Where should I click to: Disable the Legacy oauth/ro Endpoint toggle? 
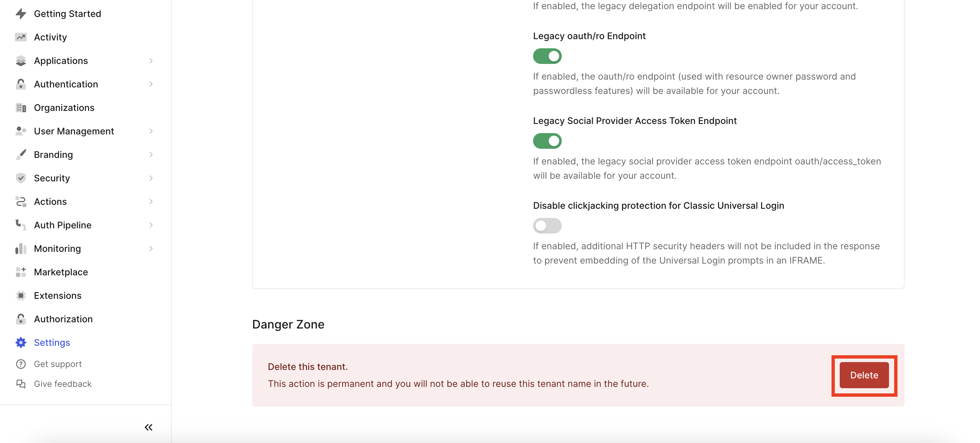point(547,56)
